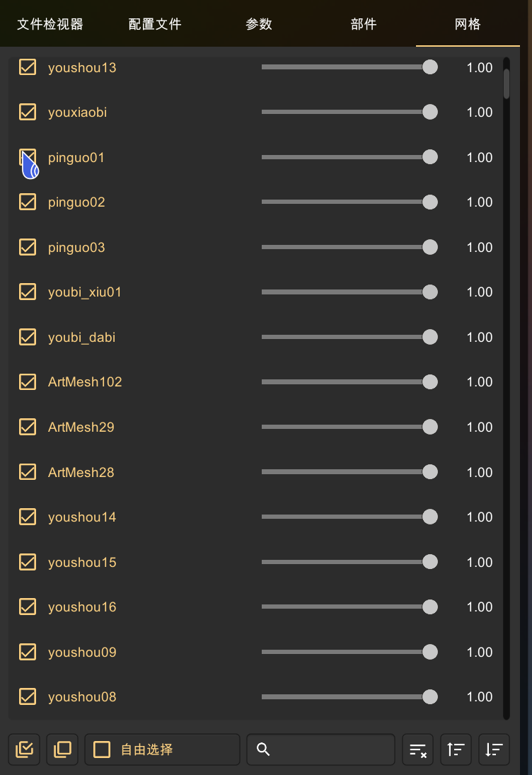Open the 配置文件 tab
The image size is (532, 775).
[155, 24]
